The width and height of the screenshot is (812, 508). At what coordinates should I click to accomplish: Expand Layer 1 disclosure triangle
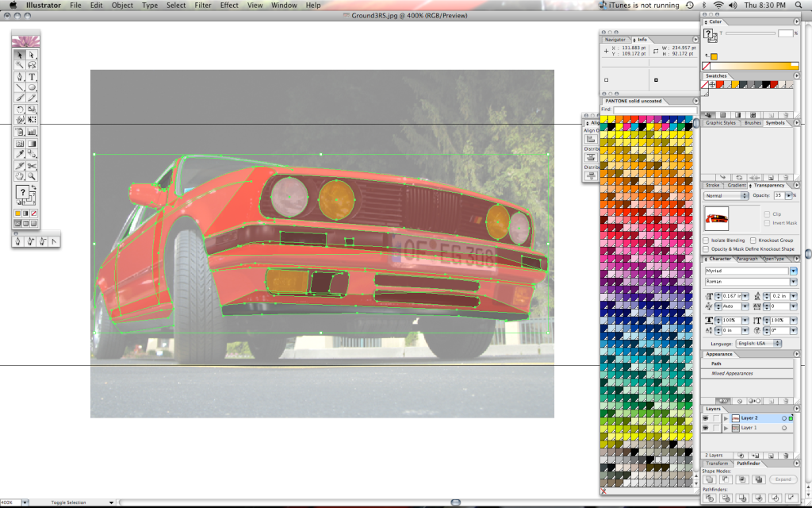(726, 428)
